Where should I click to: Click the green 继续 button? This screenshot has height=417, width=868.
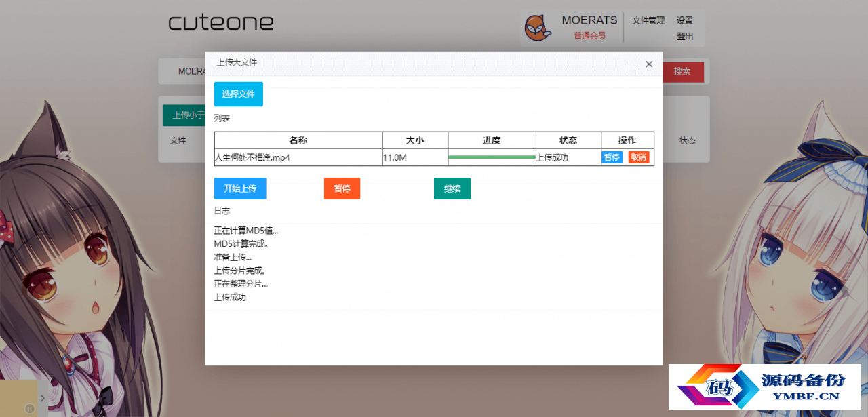(x=452, y=188)
